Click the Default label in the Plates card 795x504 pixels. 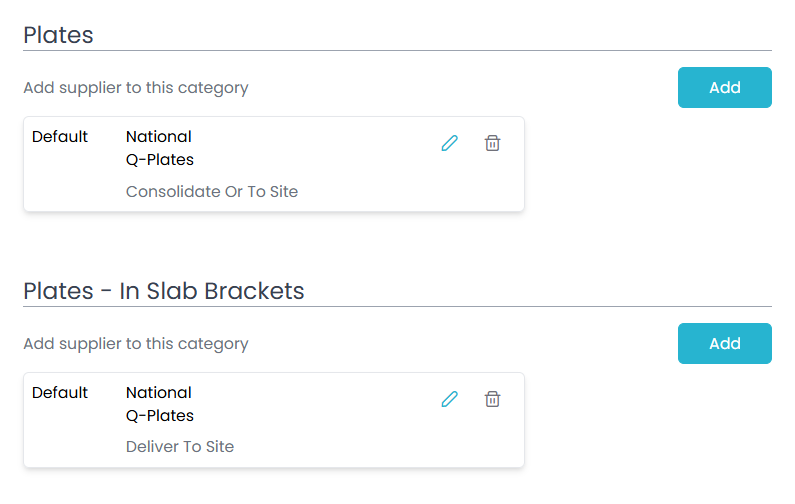[60, 137]
